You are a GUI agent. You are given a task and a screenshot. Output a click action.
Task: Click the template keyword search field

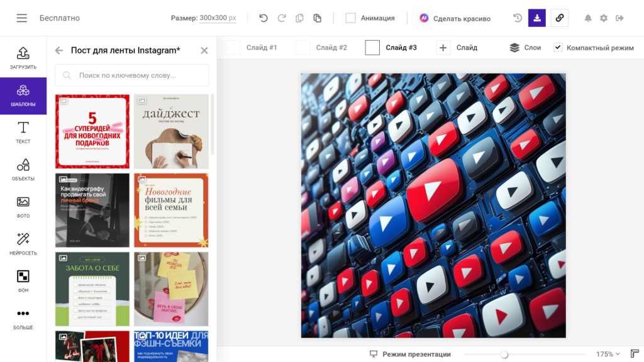point(132,75)
